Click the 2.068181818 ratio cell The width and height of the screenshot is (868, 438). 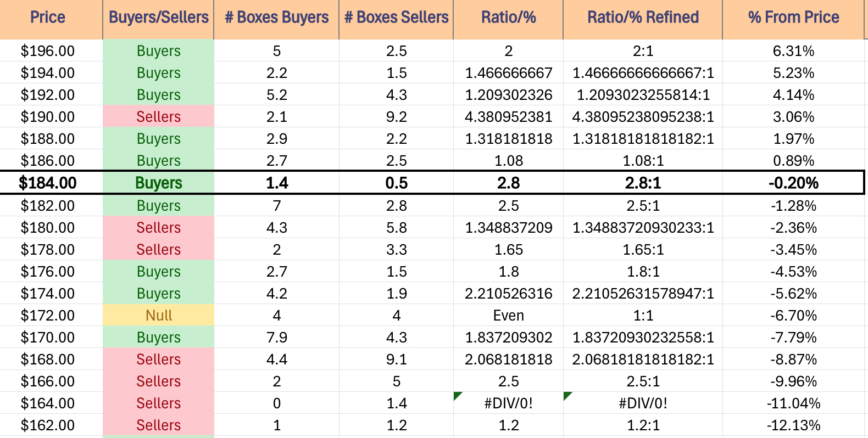click(508, 360)
